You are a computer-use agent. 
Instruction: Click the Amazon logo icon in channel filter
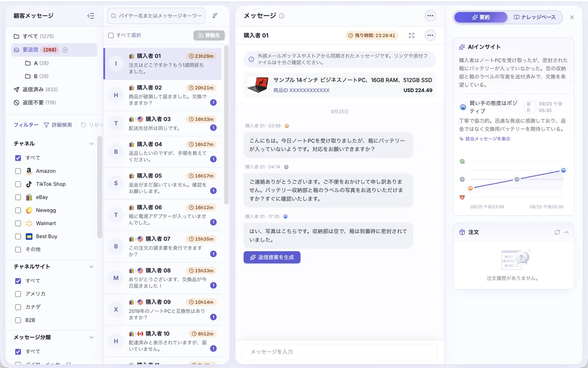[x=29, y=171]
